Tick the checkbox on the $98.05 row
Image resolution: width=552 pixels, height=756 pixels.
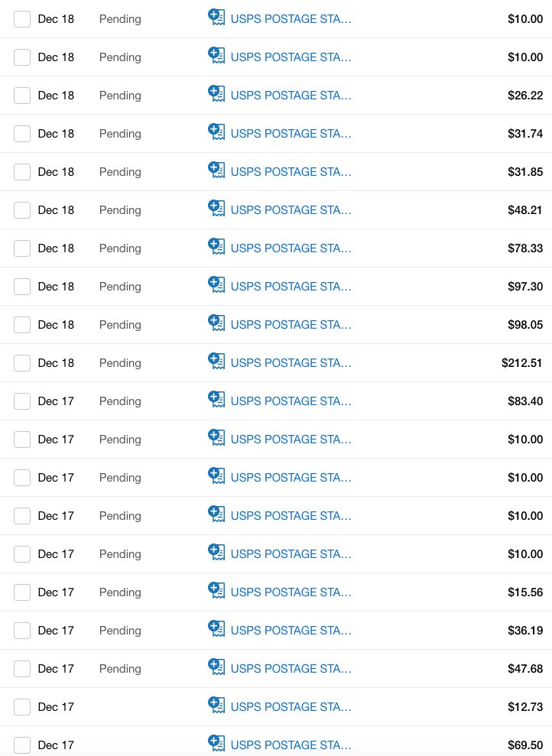coord(22,325)
